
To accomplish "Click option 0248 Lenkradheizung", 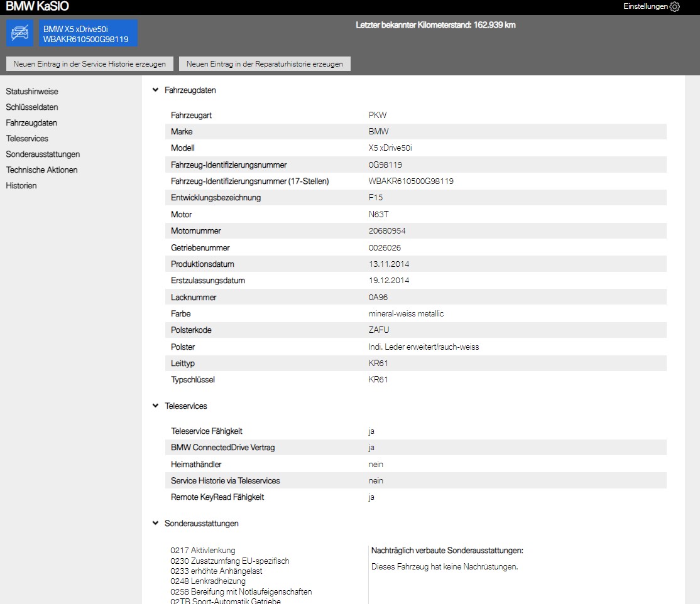I will click(x=208, y=581).
